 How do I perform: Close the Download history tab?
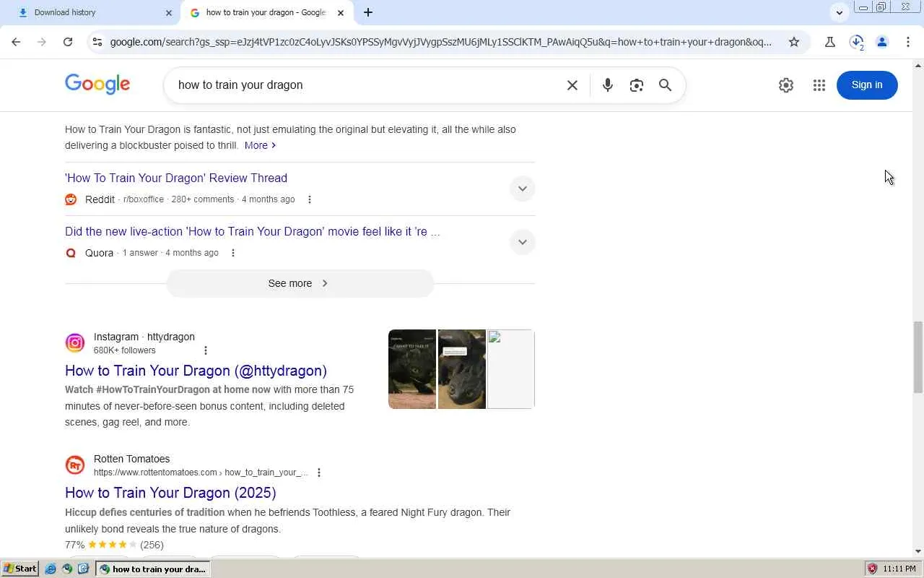point(169,12)
